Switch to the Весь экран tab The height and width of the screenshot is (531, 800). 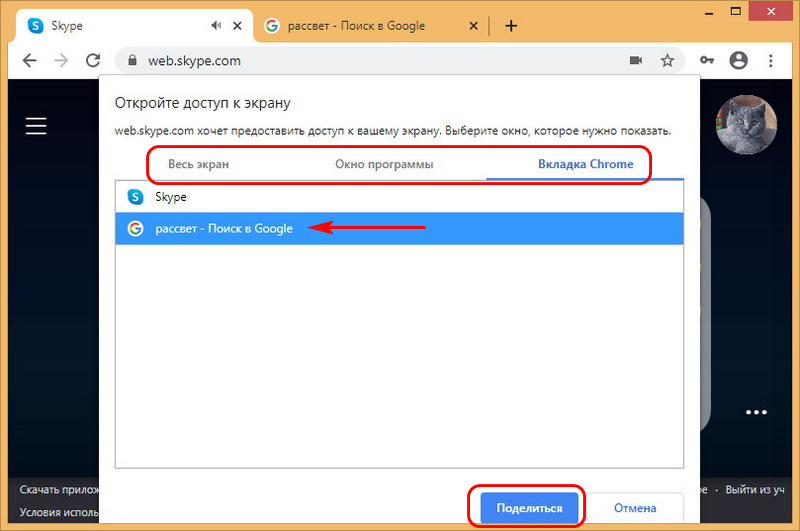click(x=198, y=164)
